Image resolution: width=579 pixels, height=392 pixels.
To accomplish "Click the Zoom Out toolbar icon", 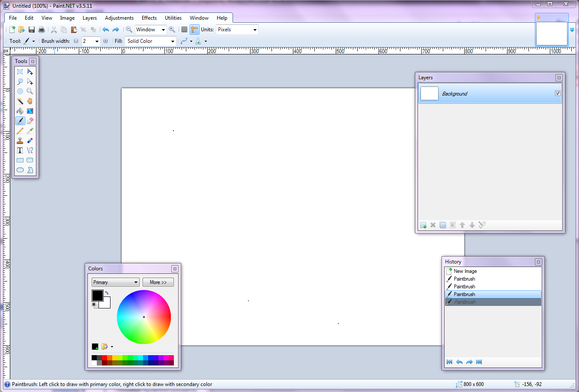I will point(129,30).
